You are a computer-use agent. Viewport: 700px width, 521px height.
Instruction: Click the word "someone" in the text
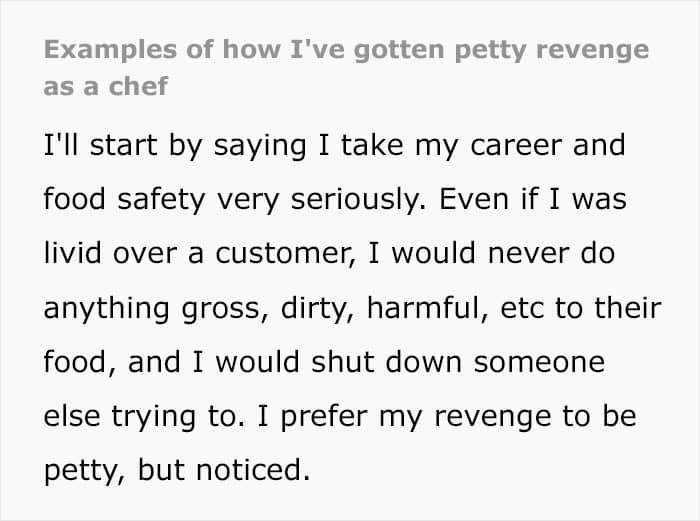click(539, 362)
